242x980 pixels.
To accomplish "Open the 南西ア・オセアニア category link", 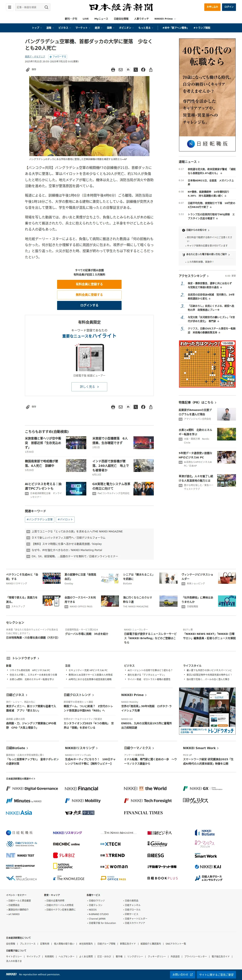I will (x=35, y=56).
